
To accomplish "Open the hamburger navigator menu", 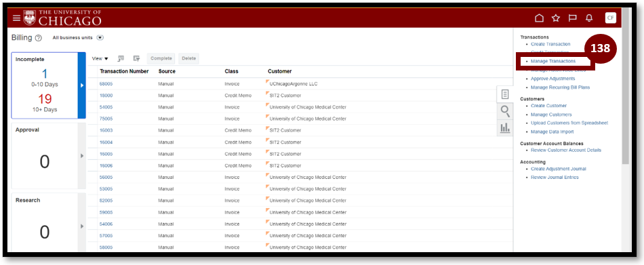I will 16,18.
